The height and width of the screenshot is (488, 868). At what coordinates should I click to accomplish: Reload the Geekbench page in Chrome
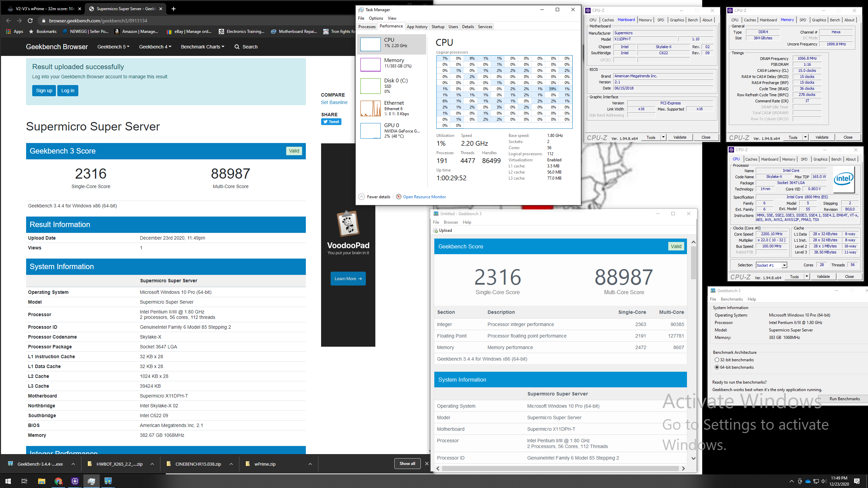pyautogui.click(x=30, y=21)
